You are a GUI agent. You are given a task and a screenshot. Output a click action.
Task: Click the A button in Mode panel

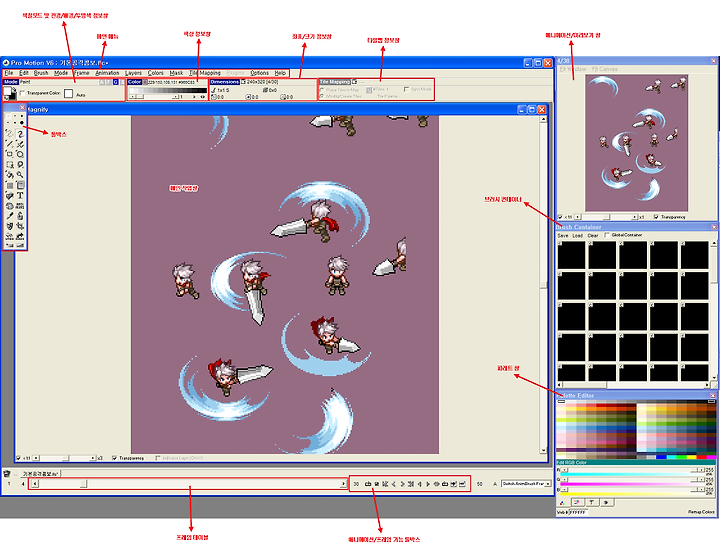(x=102, y=82)
